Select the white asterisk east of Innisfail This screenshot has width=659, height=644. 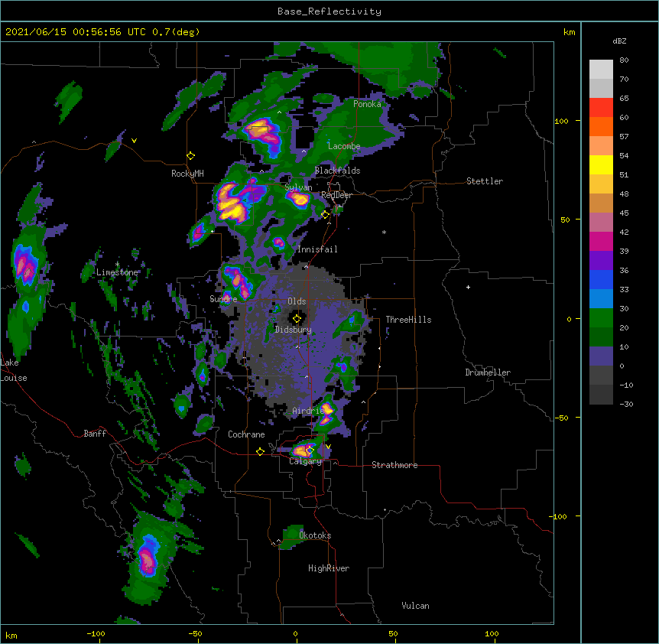(x=384, y=232)
